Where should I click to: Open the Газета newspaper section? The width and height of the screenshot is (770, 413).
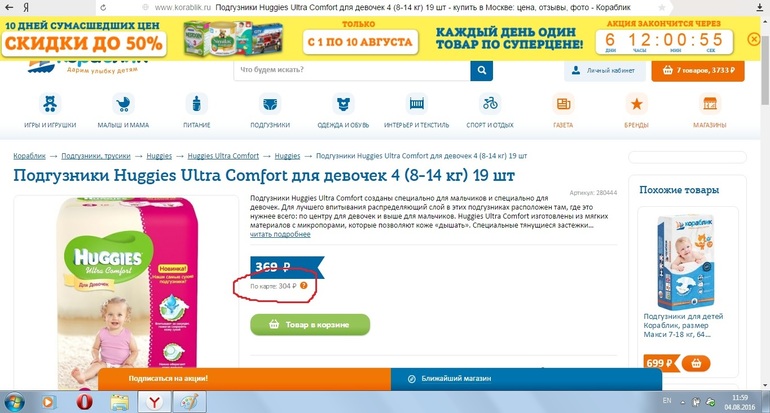pos(563,104)
